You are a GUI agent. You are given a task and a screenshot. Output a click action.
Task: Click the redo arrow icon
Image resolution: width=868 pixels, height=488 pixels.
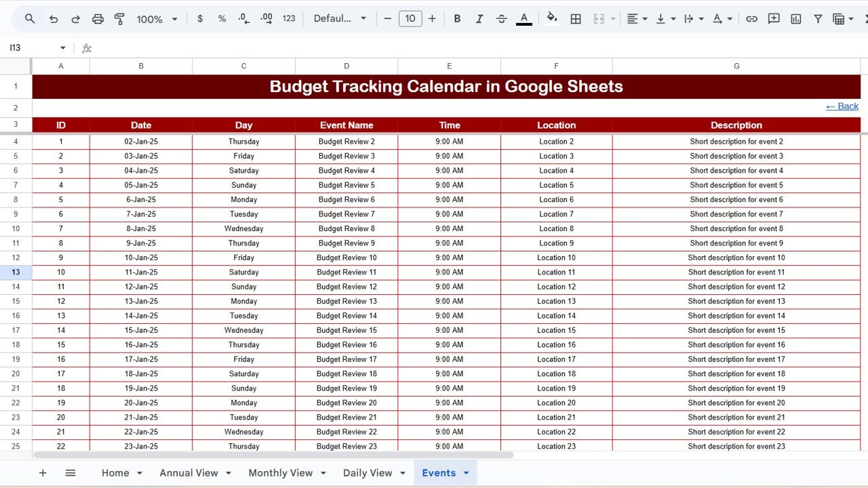(x=75, y=19)
